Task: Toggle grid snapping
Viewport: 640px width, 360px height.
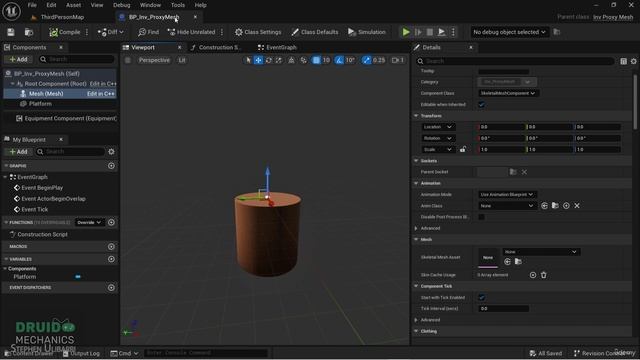Action: tap(316, 60)
